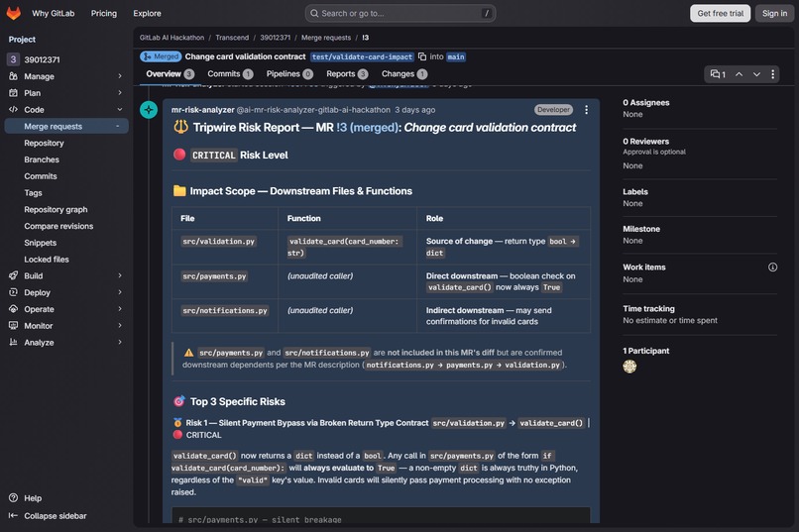Click the Monitor icon
799x532 pixels.
click(x=13, y=326)
